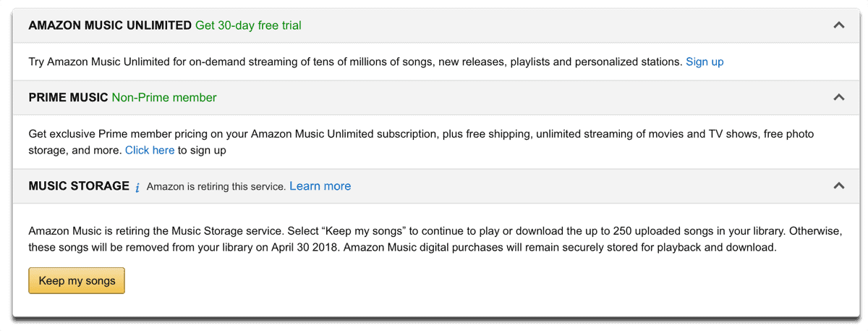
Task: Click the info icon beside Music Storage
Action: (x=137, y=187)
